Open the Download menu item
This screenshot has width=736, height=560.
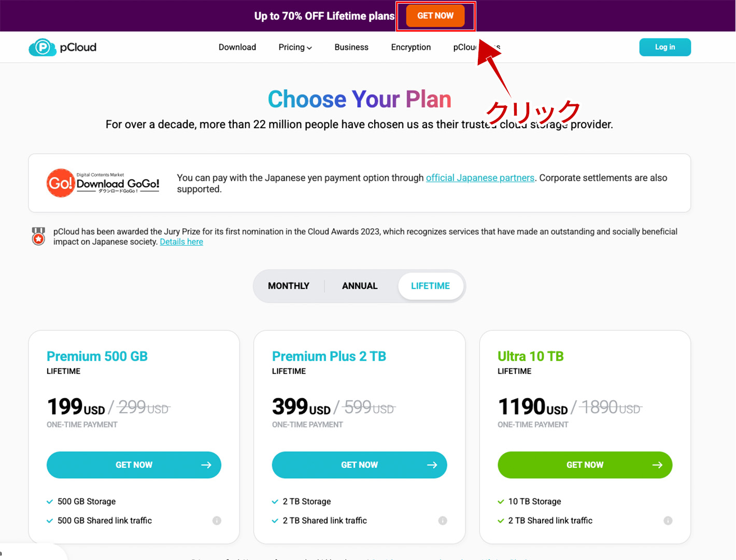click(x=237, y=48)
